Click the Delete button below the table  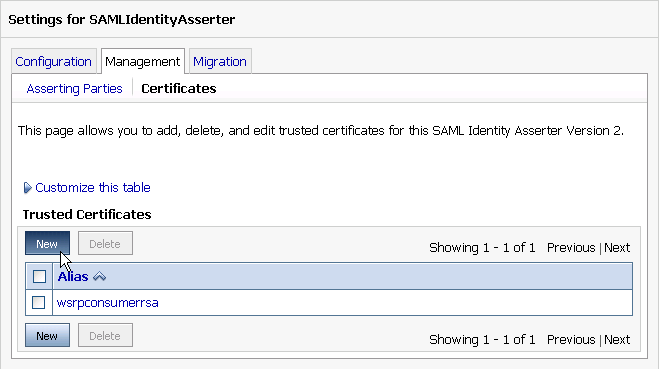pos(105,335)
